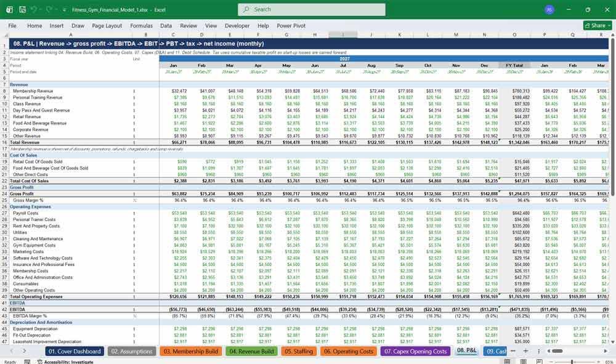The width and height of the screenshot is (616, 364).
Task: Switch to the partially visible 09. Cash sheet
Action: tap(495, 352)
